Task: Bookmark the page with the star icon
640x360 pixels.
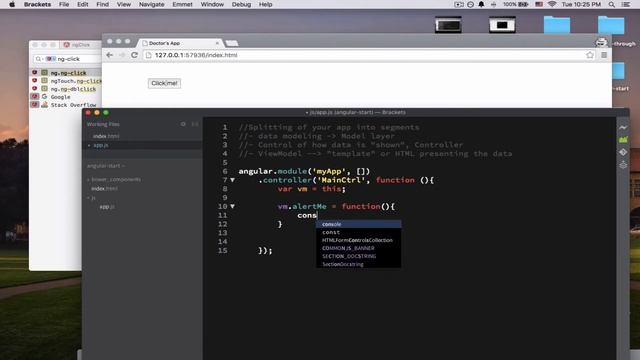Action: pos(590,55)
